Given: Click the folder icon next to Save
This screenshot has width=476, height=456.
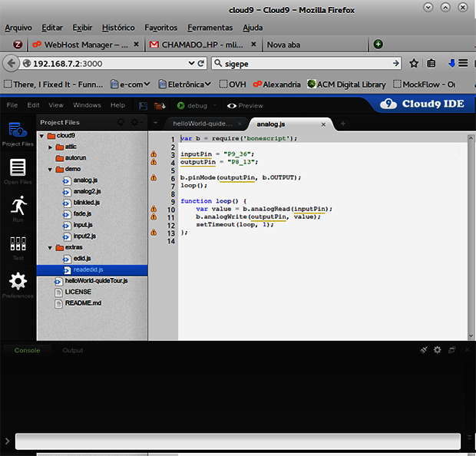Looking at the screenshot, I should point(160,106).
